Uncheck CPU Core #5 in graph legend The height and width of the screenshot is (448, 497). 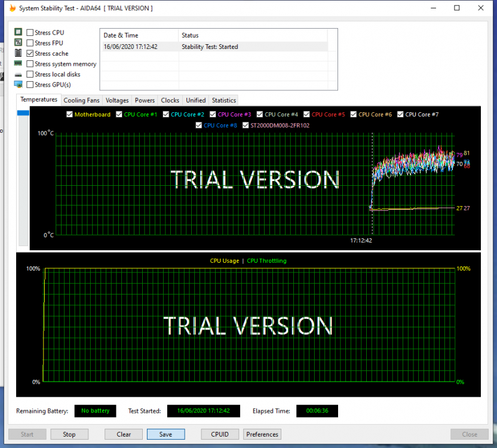click(x=307, y=115)
